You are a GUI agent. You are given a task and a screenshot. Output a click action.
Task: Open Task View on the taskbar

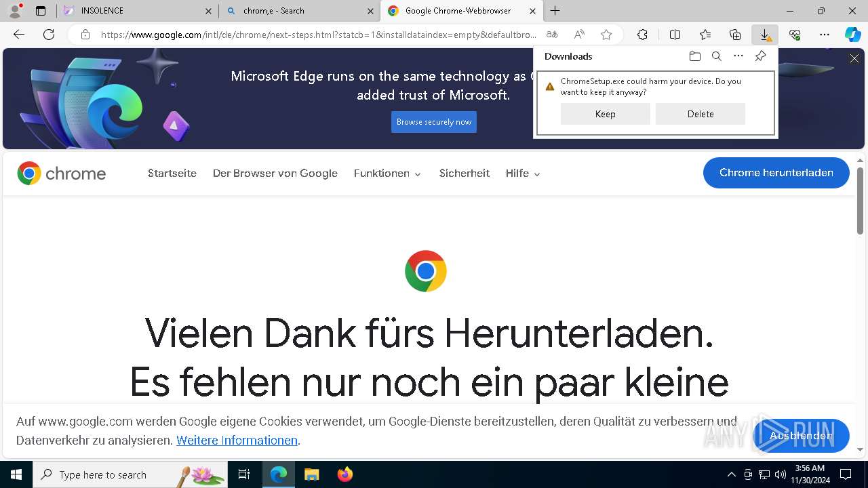point(244,474)
